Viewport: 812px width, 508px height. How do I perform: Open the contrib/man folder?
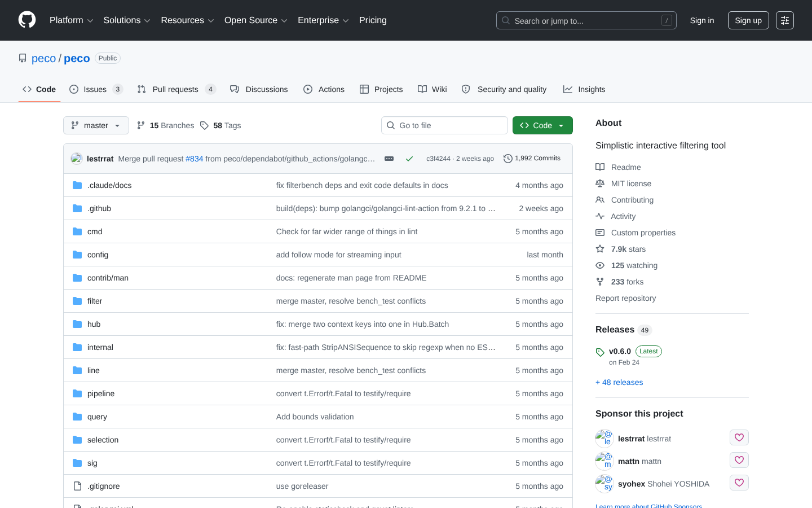tap(108, 278)
